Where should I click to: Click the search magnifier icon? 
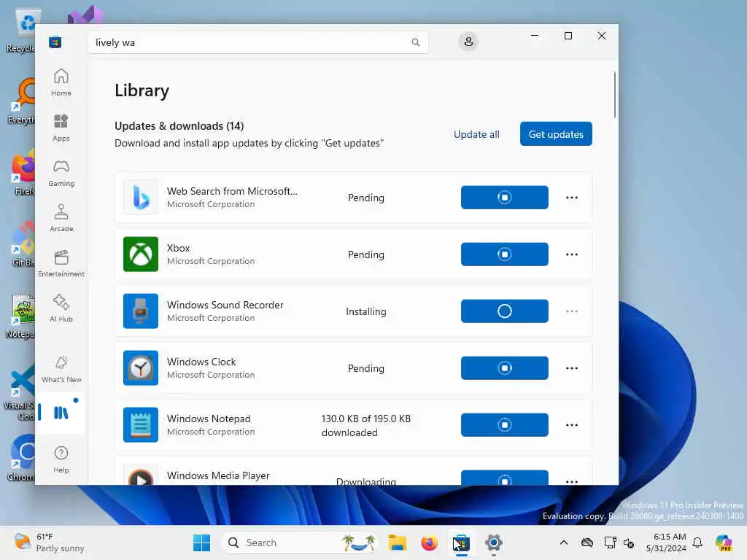pyautogui.click(x=415, y=42)
